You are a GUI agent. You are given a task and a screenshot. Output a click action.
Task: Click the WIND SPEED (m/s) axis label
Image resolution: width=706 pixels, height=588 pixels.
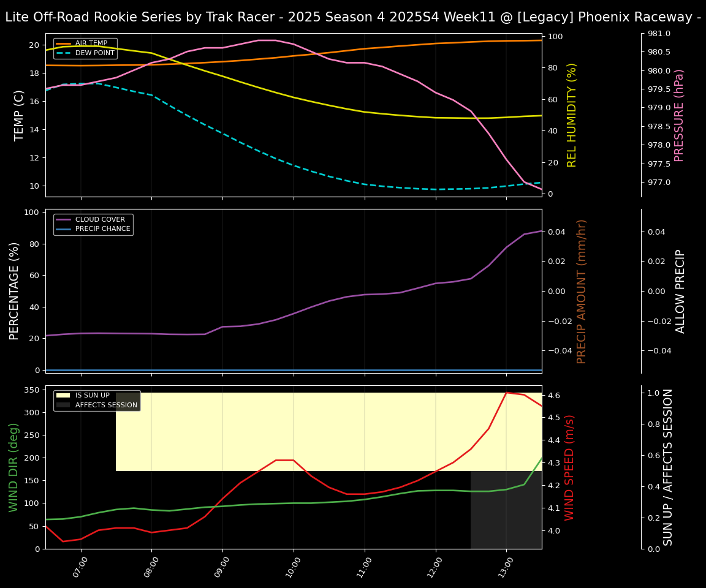pos(569,467)
